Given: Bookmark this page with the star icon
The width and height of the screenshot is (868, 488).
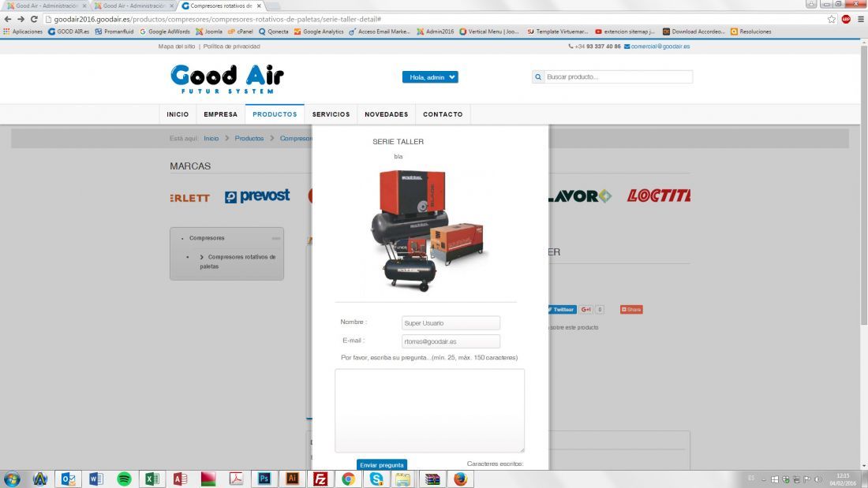Looking at the screenshot, I should click(832, 20).
